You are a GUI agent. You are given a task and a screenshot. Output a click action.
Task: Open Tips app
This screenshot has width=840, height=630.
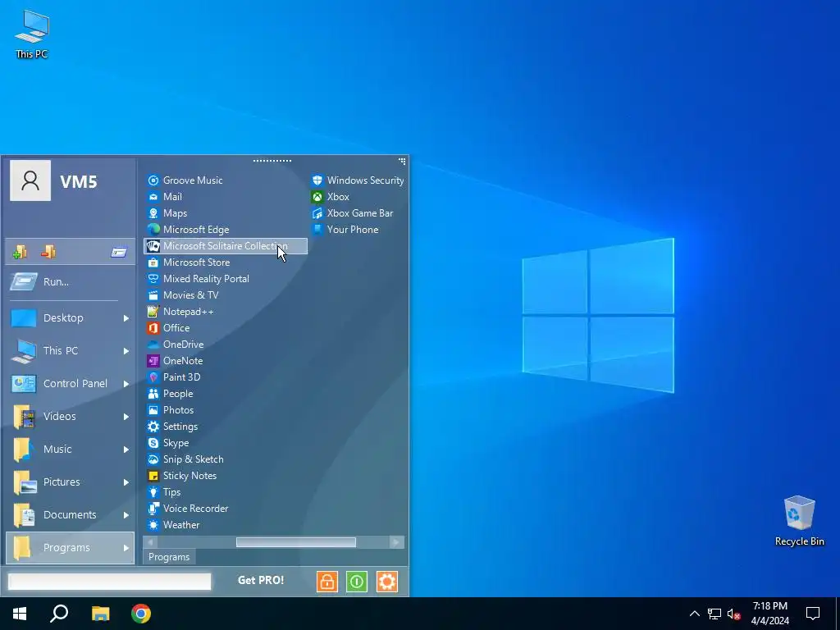click(x=164, y=492)
